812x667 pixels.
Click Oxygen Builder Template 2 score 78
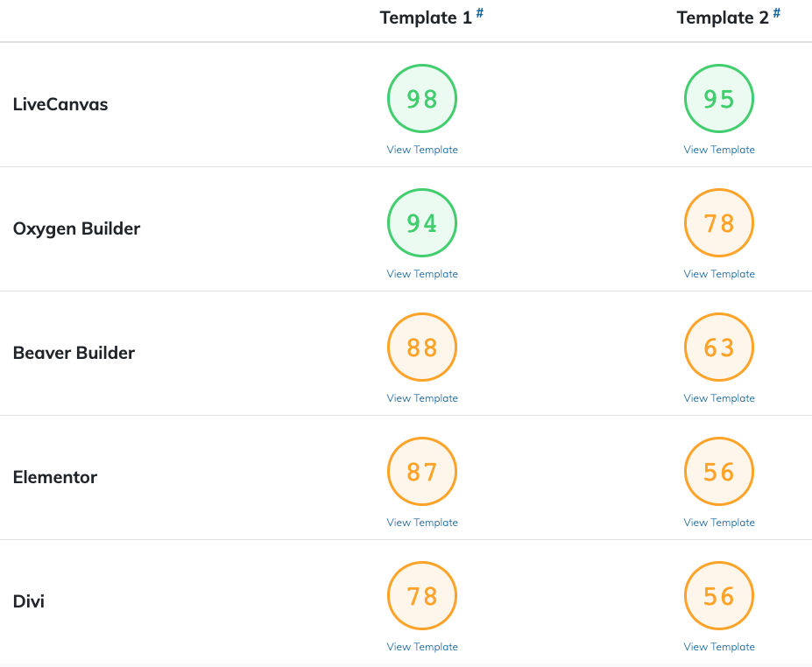pos(719,222)
